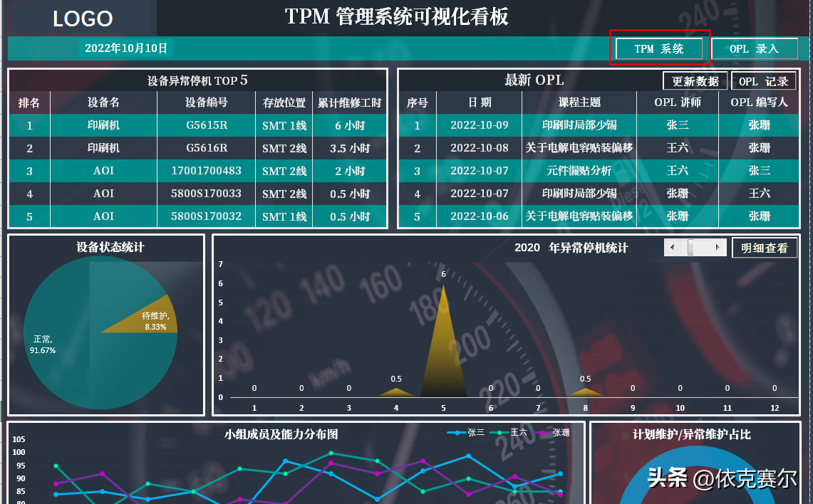The width and height of the screenshot is (813, 504).
Task: Select equipment number 5800S170032
Action: click(x=207, y=216)
